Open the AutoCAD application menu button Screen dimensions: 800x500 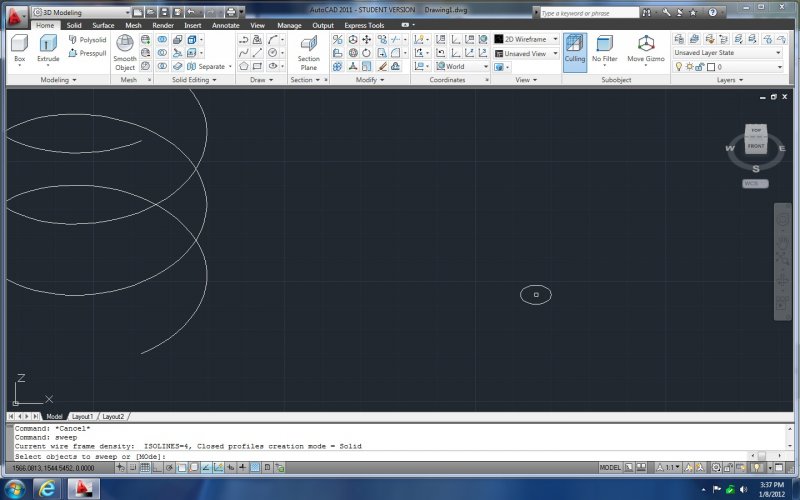15,17
